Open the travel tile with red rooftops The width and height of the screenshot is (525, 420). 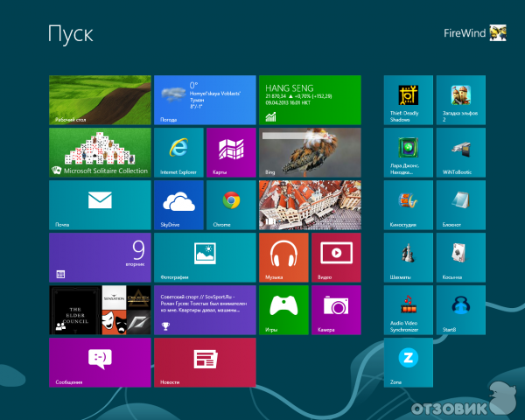coord(310,205)
